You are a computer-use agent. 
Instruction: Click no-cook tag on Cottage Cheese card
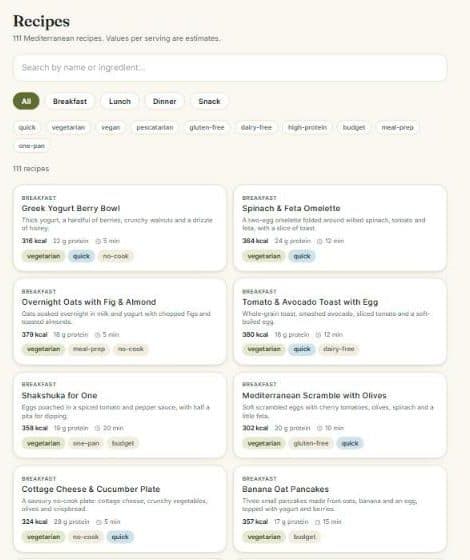86,537
